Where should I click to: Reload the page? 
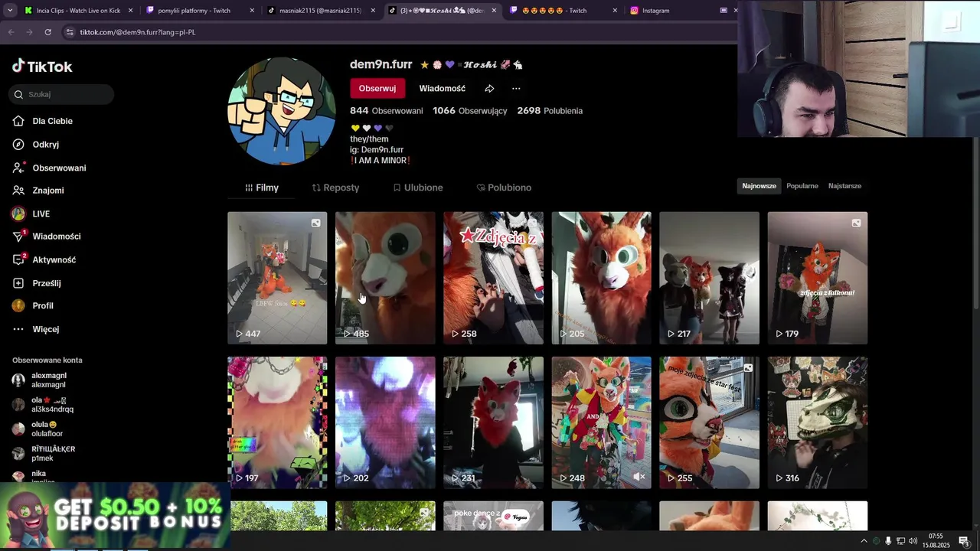(x=47, y=32)
